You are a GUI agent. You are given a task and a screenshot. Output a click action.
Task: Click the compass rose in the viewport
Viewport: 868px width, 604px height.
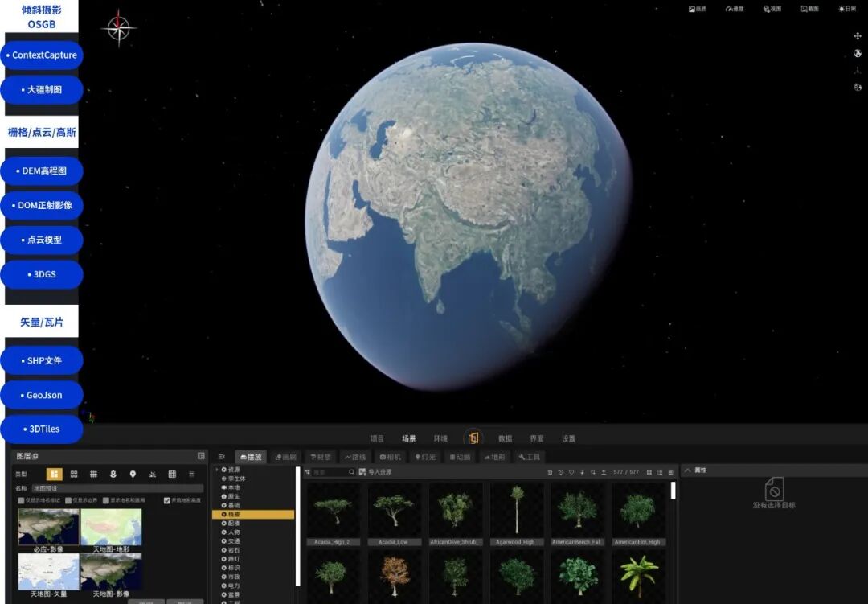point(118,27)
